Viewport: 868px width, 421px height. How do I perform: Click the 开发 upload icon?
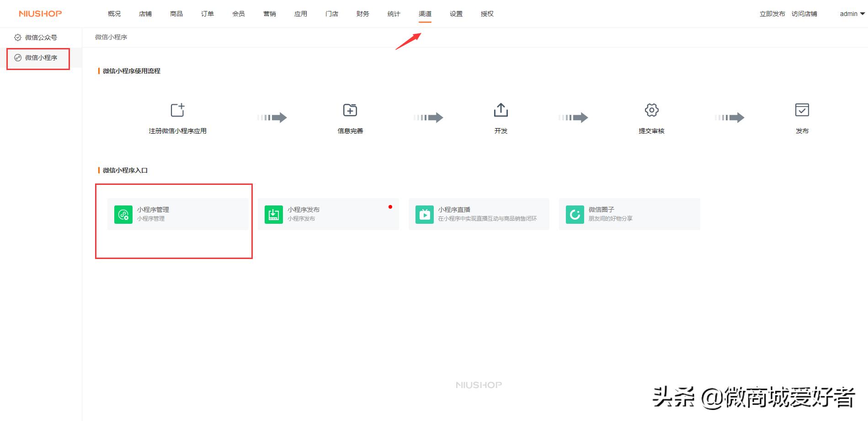point(501,110)
